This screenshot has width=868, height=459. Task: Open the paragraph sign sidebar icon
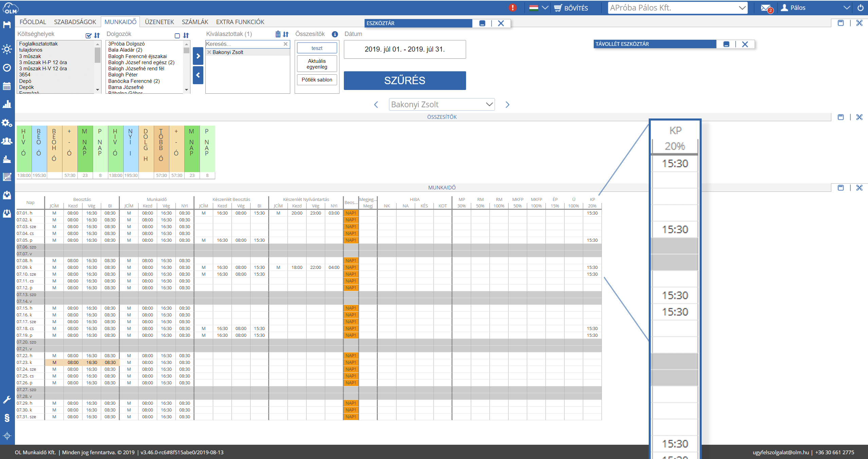tap(7, 418)
